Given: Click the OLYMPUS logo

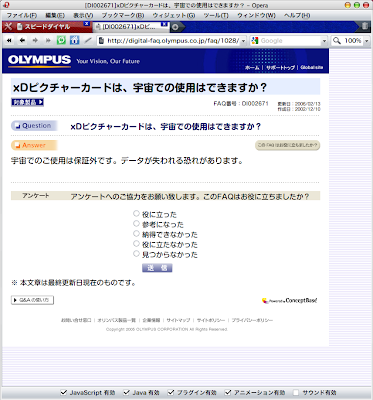Looking at the screenshot, I should (x=39, y=60).
